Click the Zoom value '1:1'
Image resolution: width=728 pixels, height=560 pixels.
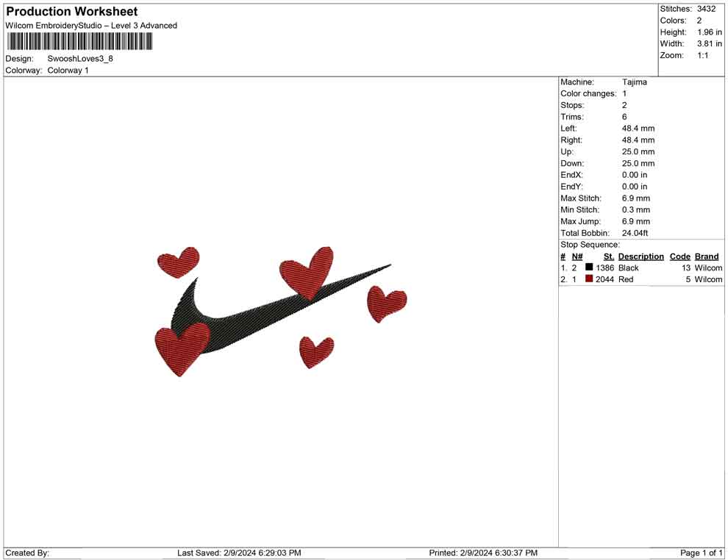pyautogui.click(x=702, y=55)
